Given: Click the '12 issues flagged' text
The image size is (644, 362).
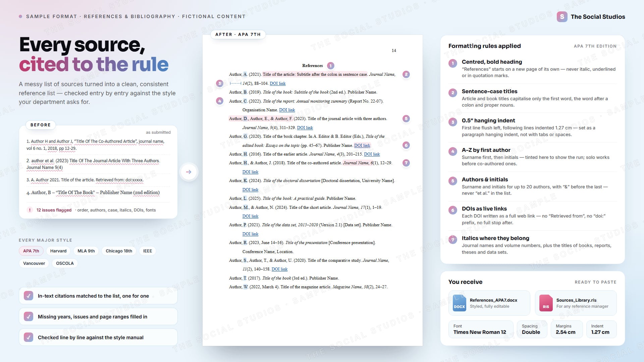Looking at the screenshot, I should (54, 210).
